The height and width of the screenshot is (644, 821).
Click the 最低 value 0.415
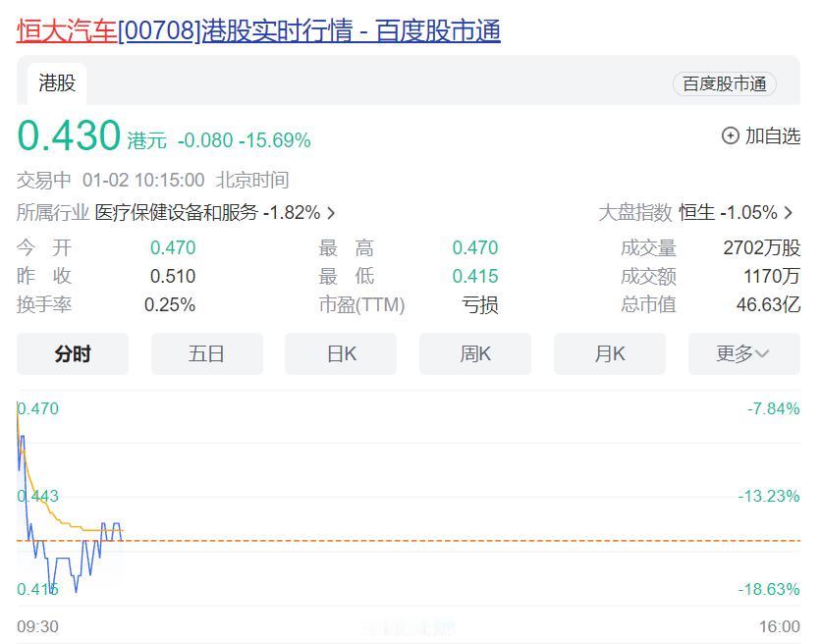click(475, 276)
